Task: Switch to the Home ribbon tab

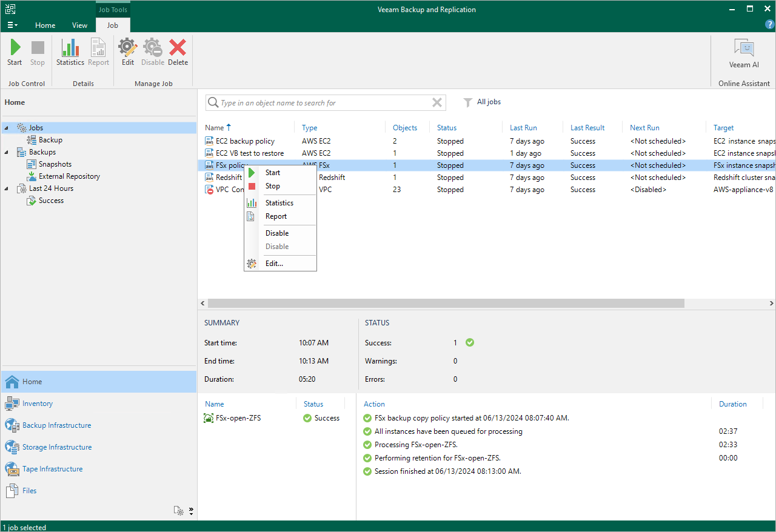Action: 45,25
